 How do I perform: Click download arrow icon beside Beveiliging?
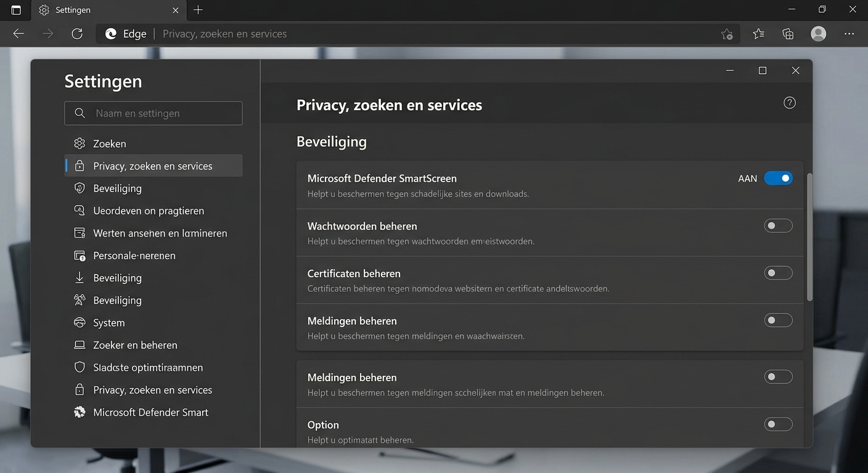[x=80, y=278]
